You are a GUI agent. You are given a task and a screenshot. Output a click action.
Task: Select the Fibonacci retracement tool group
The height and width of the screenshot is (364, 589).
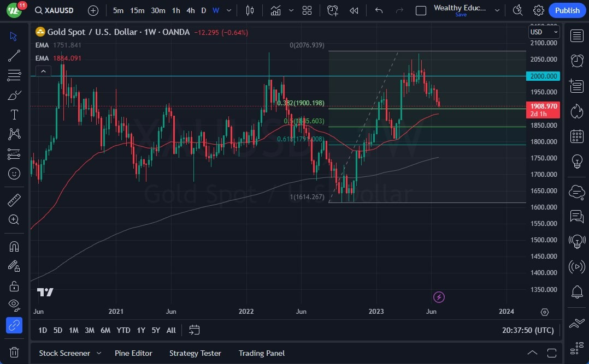coord(14,75)
